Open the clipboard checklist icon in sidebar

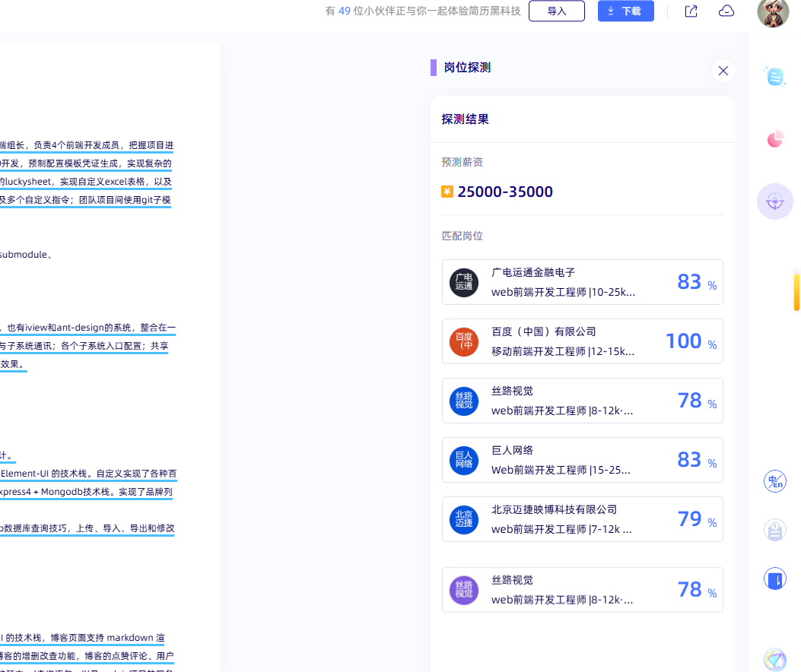click(x=774, y=530)
